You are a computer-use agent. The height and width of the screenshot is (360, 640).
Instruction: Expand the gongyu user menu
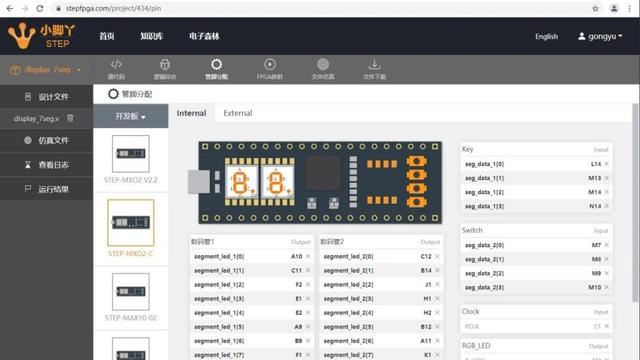(x=600, y=36)
